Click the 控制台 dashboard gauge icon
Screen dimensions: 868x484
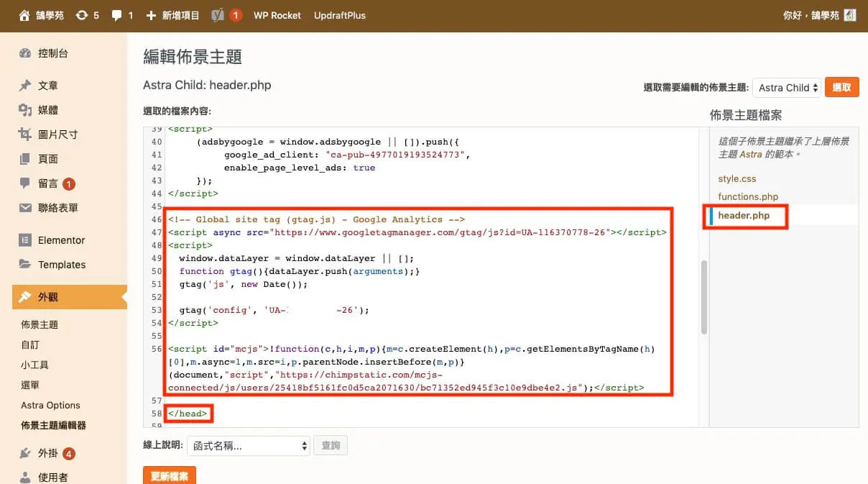point(25,53)
